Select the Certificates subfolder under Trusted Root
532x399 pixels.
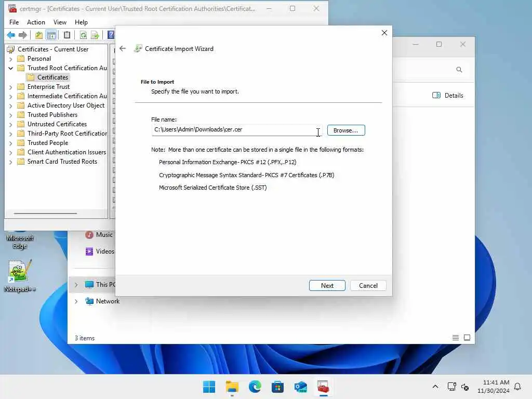[x=52, y=77]
